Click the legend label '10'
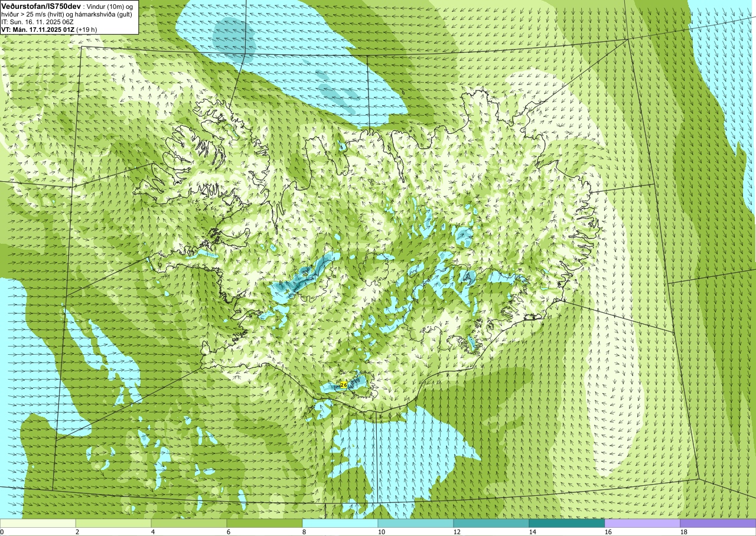This screenshot has width=756, height=536. point(382,532)
